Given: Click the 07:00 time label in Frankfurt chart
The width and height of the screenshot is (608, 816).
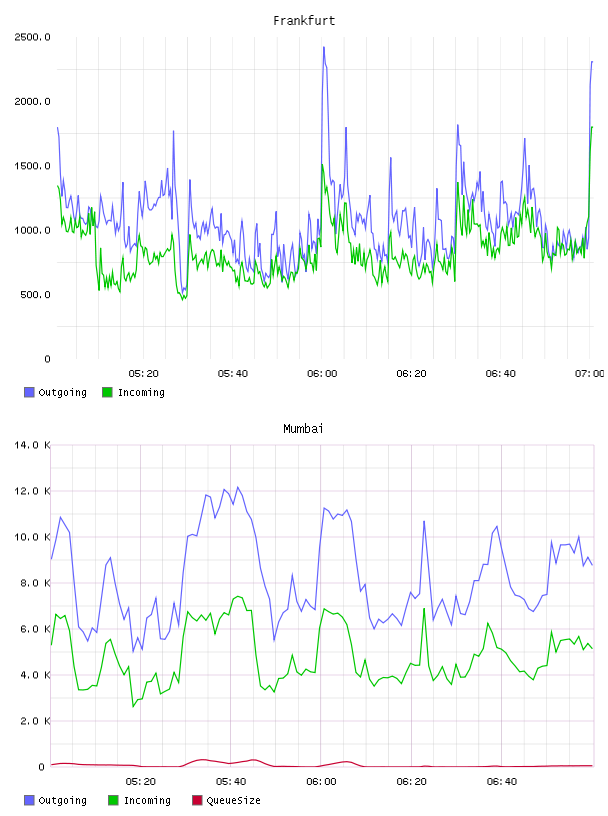Looking at the screenshot, I should point(590,374).
